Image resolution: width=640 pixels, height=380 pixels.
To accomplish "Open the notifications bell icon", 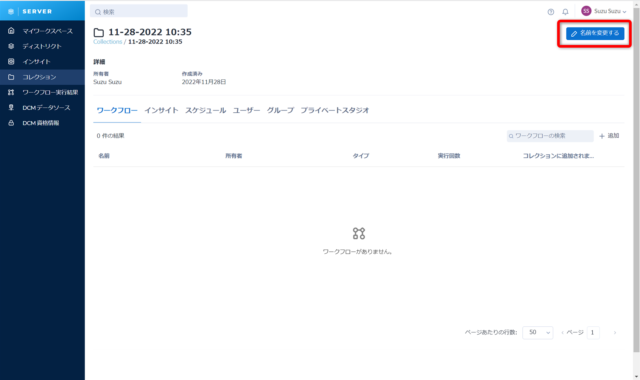I will (565, 12).
